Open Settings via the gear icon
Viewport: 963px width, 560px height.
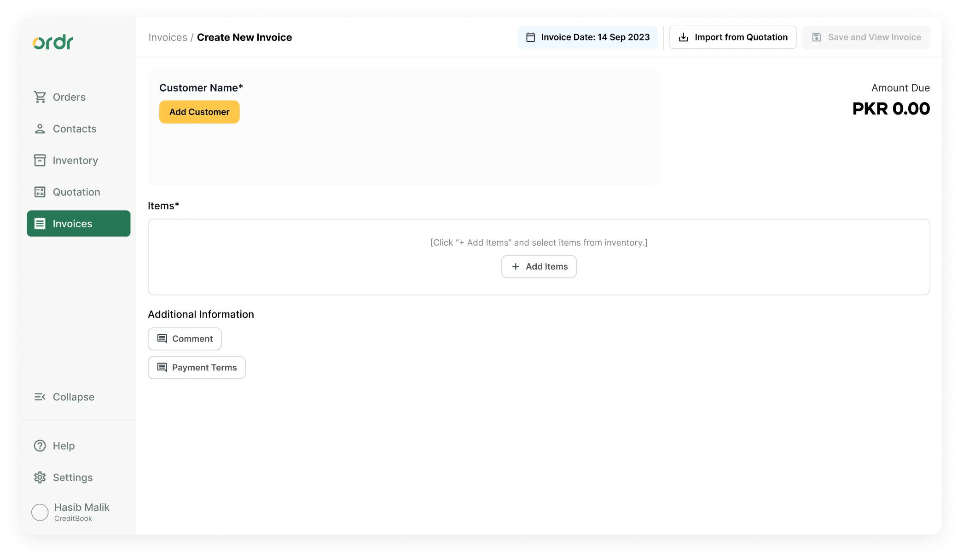pyautogui.click(x=40, y=477)
